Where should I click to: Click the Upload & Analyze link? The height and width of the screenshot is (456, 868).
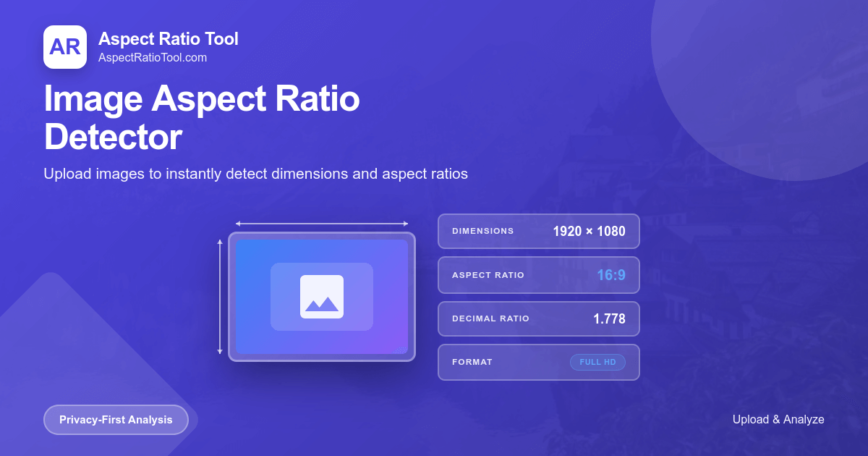[x=778, y=419]
